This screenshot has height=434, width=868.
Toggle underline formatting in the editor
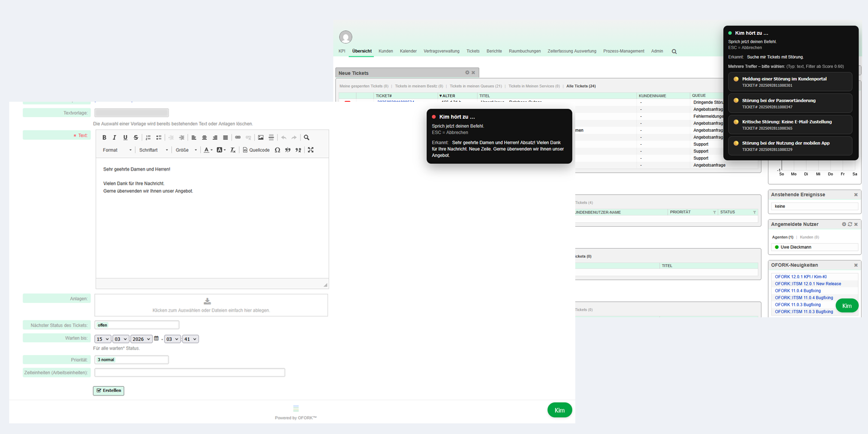click(125, 137)
